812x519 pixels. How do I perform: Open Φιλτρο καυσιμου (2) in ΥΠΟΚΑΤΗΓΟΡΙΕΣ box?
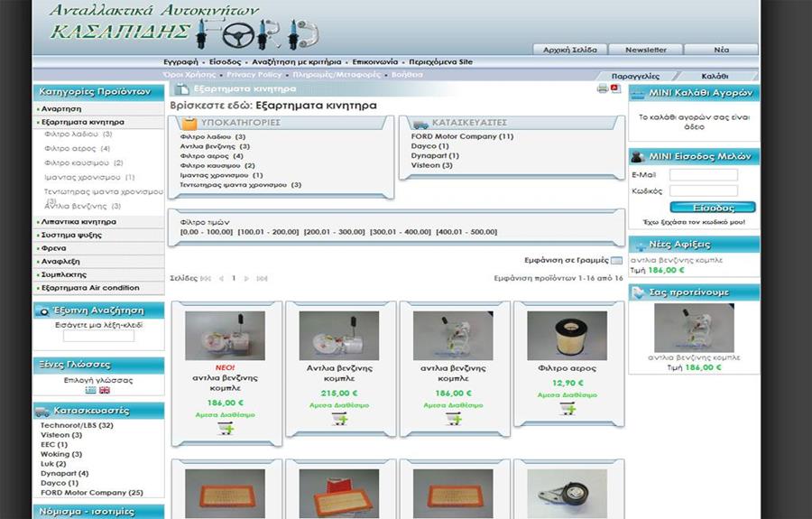(x=217, y=165)
